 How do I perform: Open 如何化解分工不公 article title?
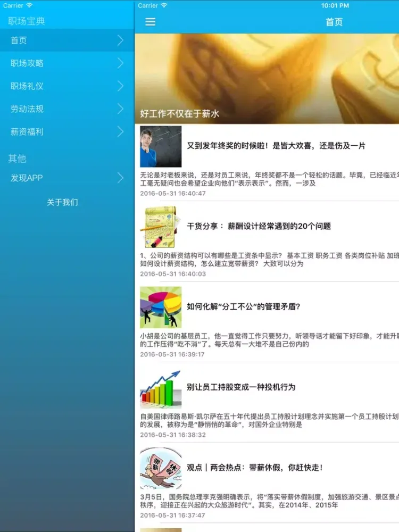[244, 306]
